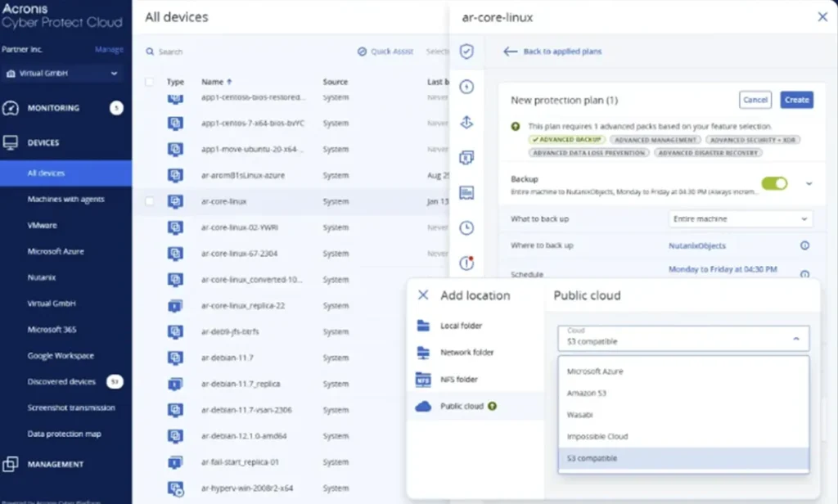The height and width of the screenshot is (504, 838).
Task: Toggle the Backup switch off
Action: (773, 183)
